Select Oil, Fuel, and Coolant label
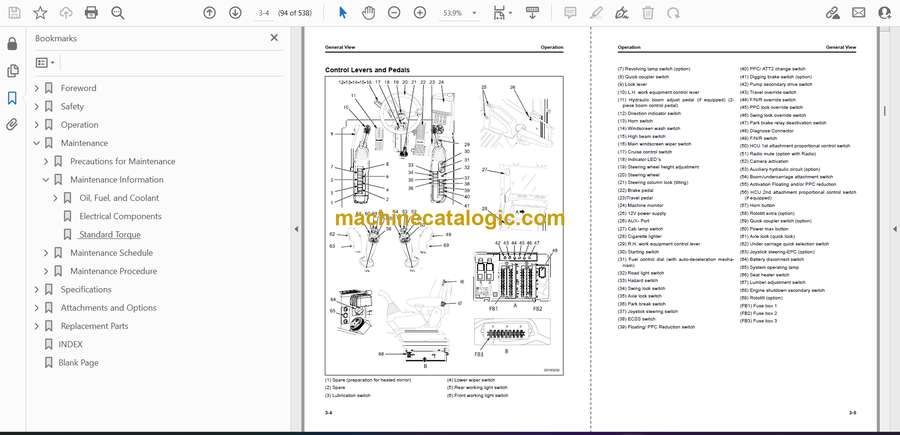 click(x=119, y=198)
